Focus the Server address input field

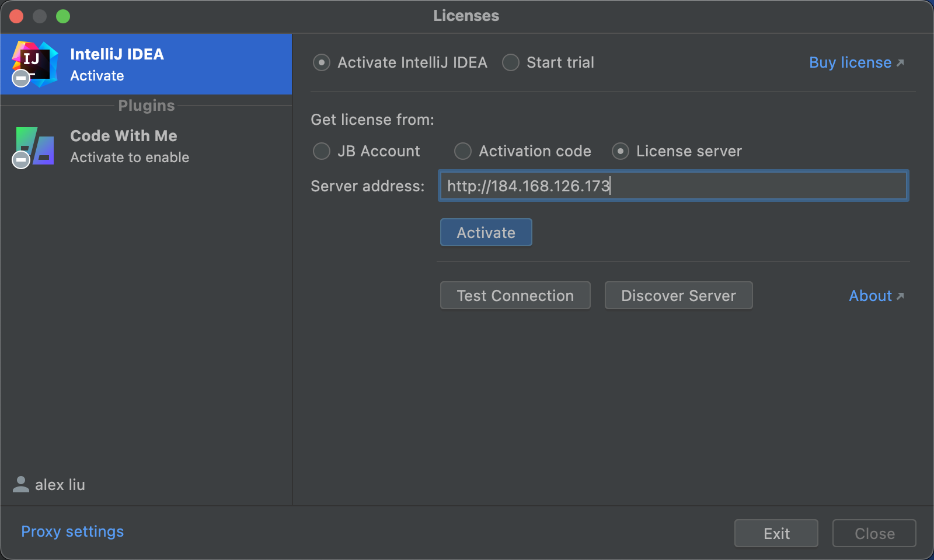click(674, 185)
